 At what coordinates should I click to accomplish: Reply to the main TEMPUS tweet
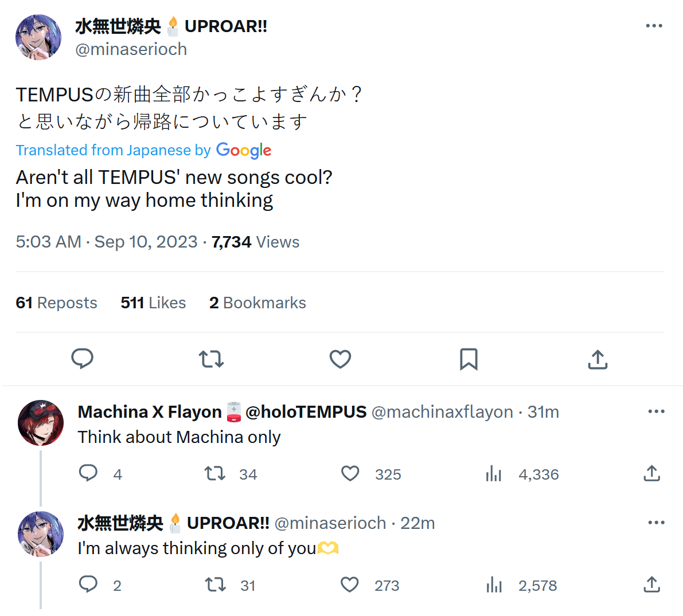tap(82, 359)
